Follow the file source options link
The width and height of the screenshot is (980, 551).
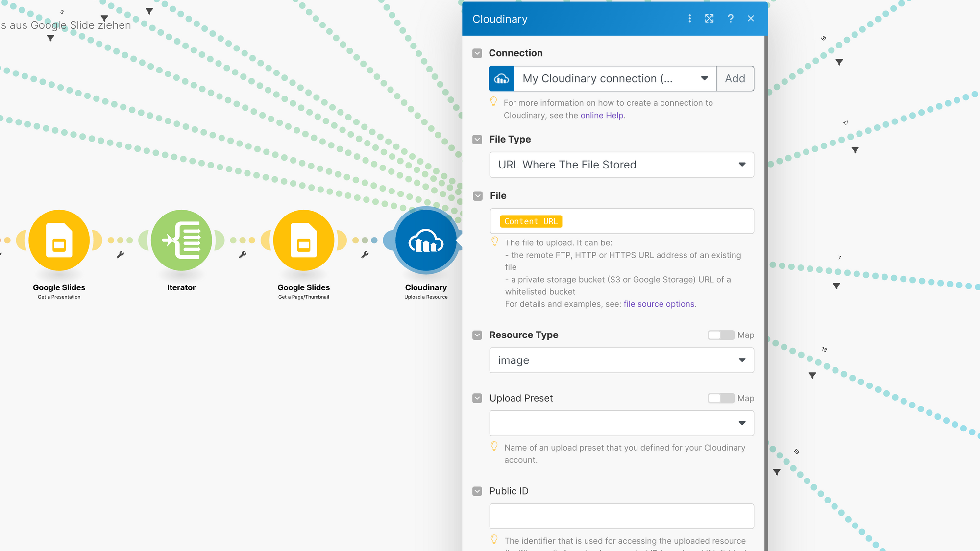point(659,304)
